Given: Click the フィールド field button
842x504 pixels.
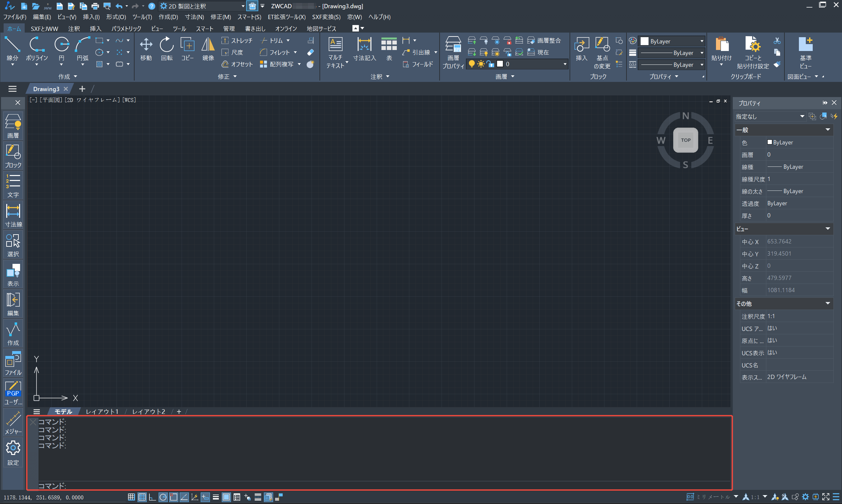Looking at the screenshot, I should click(418, 64).
